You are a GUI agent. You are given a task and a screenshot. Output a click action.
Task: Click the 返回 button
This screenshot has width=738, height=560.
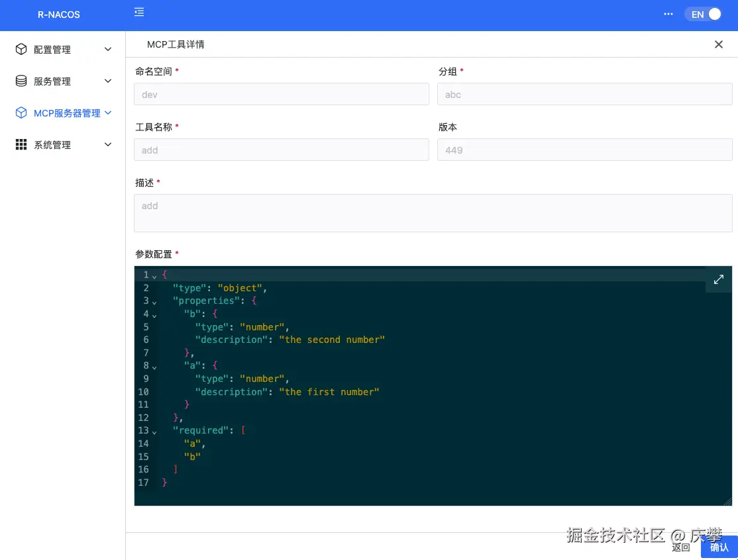pyautogui.click(x=680, y=547)
